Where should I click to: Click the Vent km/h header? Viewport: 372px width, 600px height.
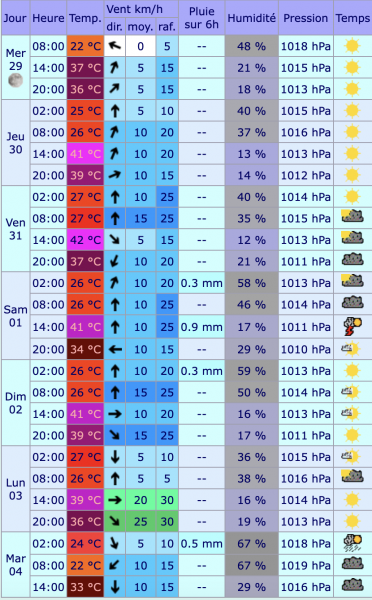(x=141, y=9)
